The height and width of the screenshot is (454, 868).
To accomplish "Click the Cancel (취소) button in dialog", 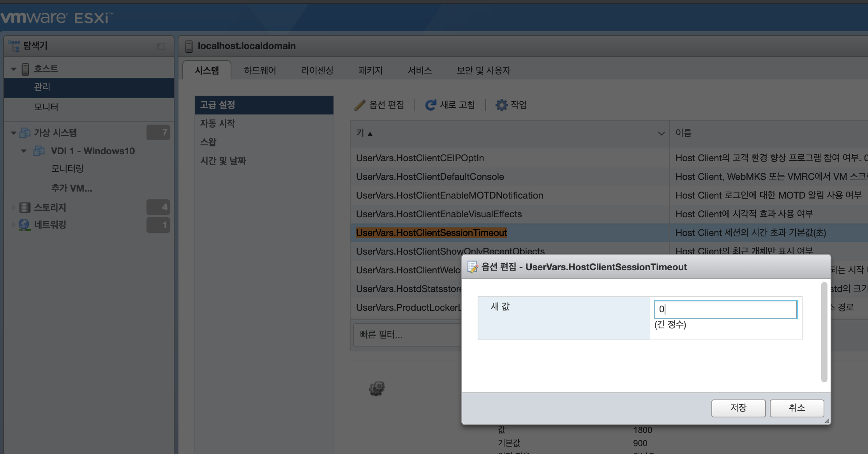I will pyautogui.click(x=797, y=408).
